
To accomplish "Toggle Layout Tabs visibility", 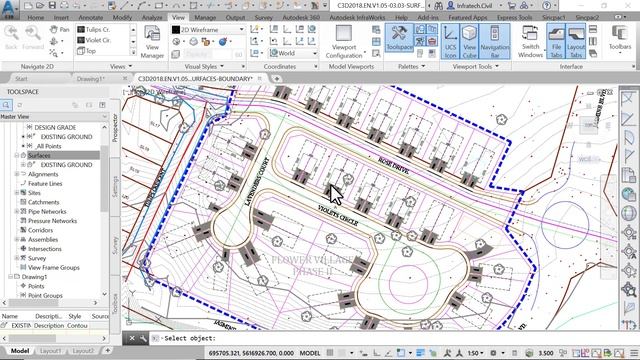I will coord(576,41).
